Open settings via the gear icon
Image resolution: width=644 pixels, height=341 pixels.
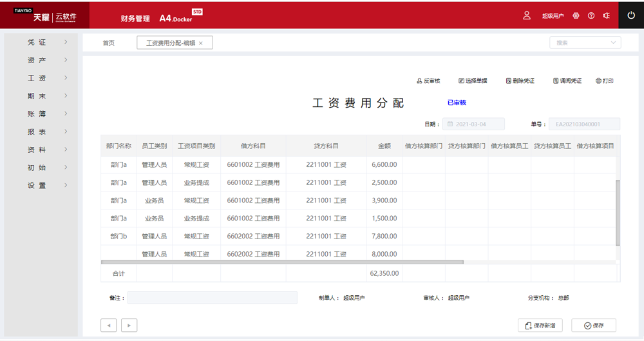[x=576, y=15]
